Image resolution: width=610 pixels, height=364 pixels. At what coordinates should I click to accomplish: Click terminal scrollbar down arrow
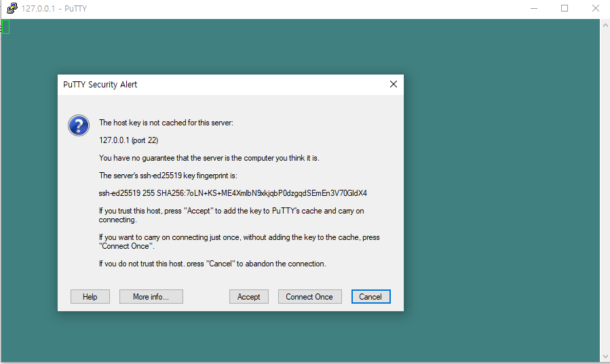605,357
